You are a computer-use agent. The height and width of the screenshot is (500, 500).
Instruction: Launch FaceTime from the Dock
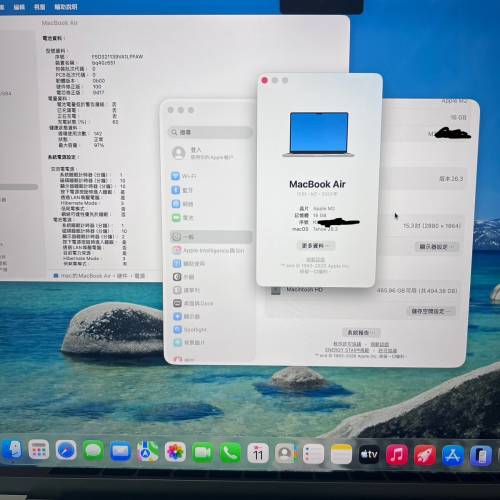coord(203,453)
